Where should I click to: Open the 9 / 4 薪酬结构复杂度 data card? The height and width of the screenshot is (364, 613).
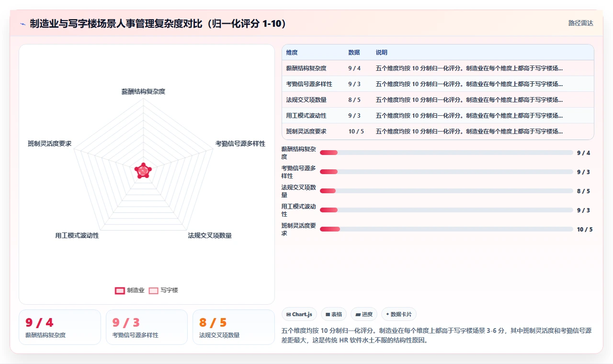(60, 327)
